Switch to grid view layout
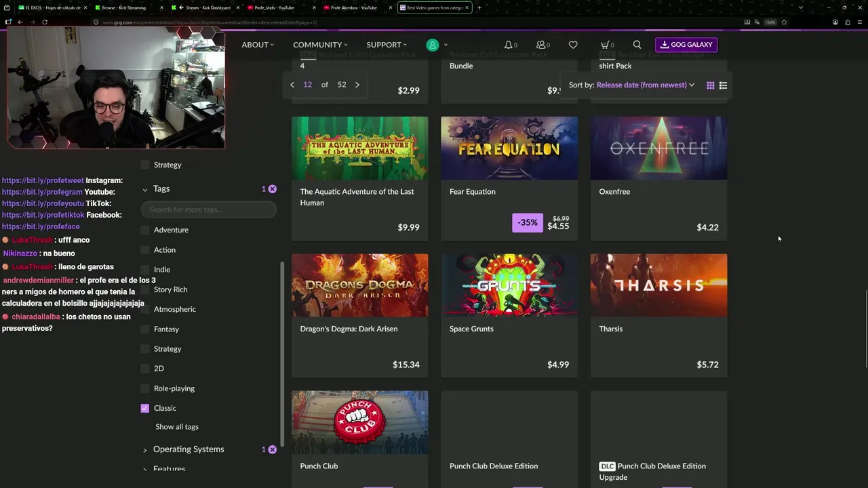 coord(711,85)
